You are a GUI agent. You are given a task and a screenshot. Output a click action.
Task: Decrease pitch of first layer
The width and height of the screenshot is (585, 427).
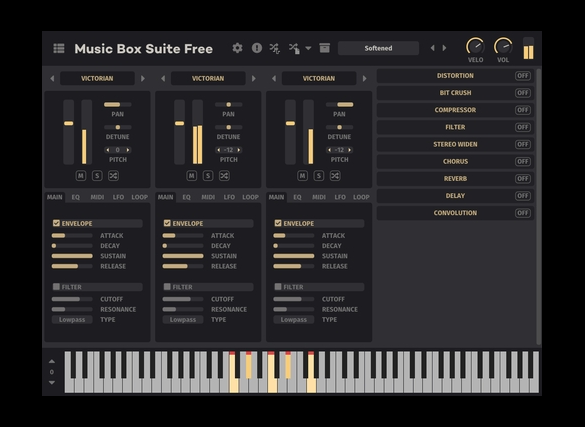click(108, 150)
